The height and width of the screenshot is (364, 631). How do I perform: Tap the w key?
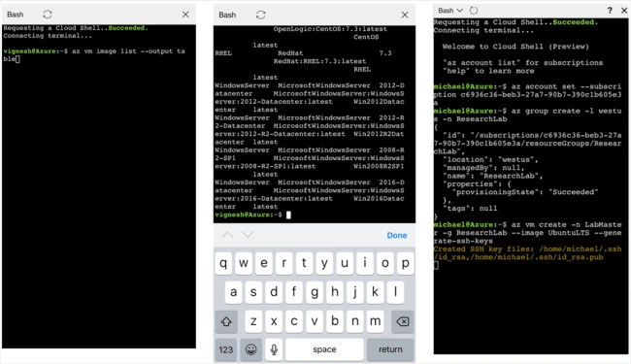tap(244, 263)
